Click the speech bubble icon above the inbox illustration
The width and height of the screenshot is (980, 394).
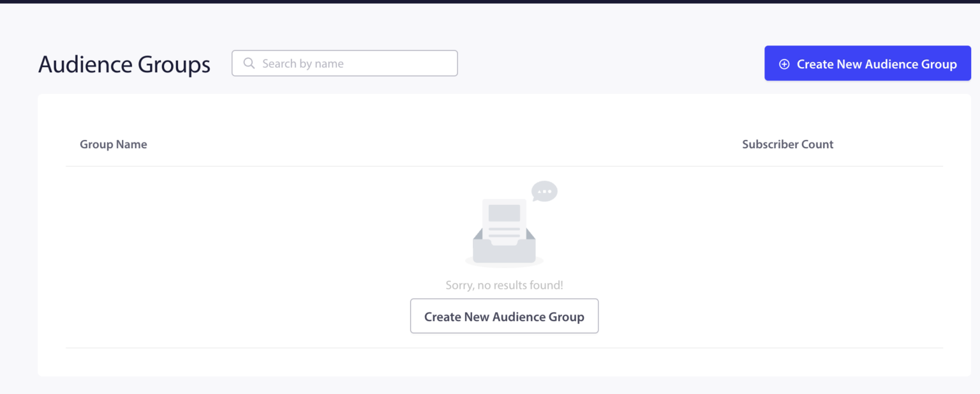click(x=543, y=191)
